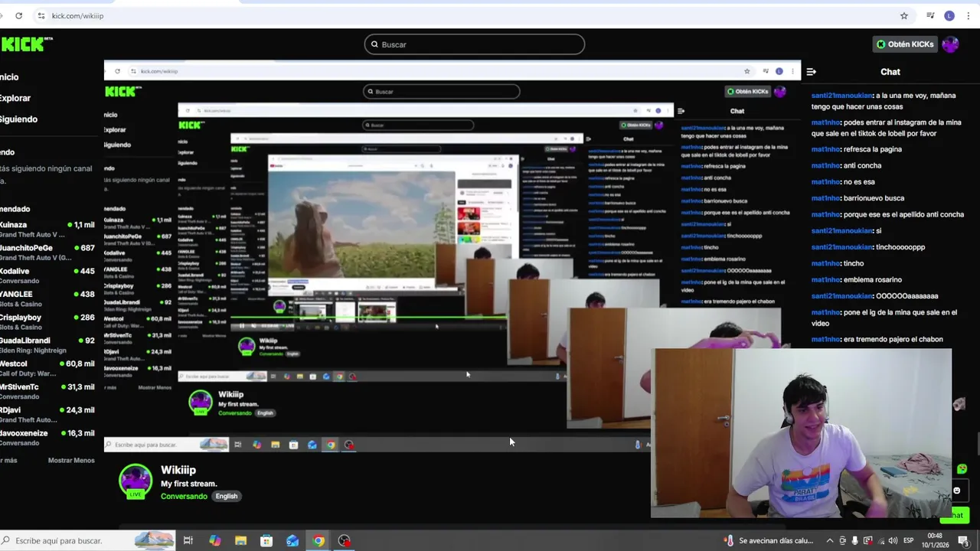Image resolution: width=980 pixels, height=551 pixels.
Task: Open the Westcol recommended channel
Action: [x=47, y=368]
